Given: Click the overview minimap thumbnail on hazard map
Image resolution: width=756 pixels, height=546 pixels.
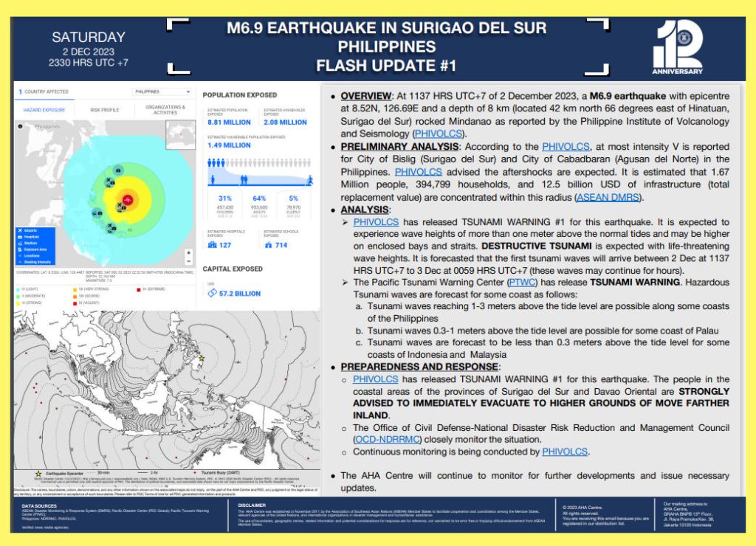Looking at the screenshot, I should coord(179,134).
